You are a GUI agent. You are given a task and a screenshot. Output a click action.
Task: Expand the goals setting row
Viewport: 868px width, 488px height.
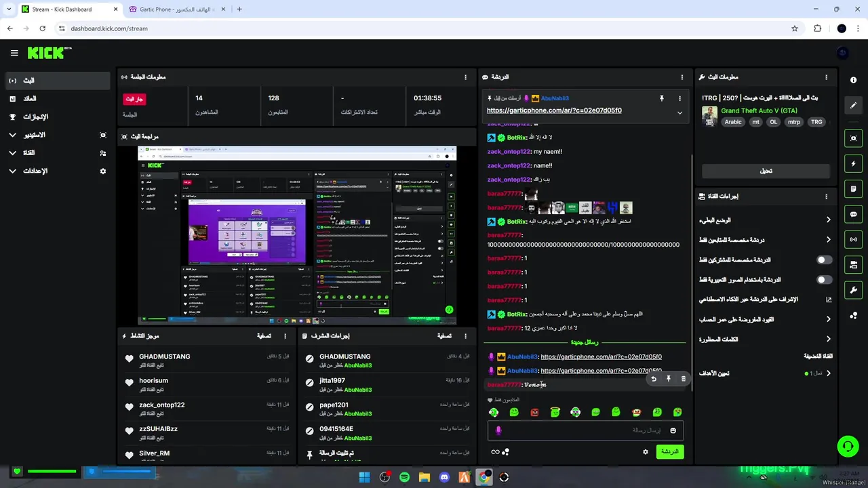pos(766,373)
